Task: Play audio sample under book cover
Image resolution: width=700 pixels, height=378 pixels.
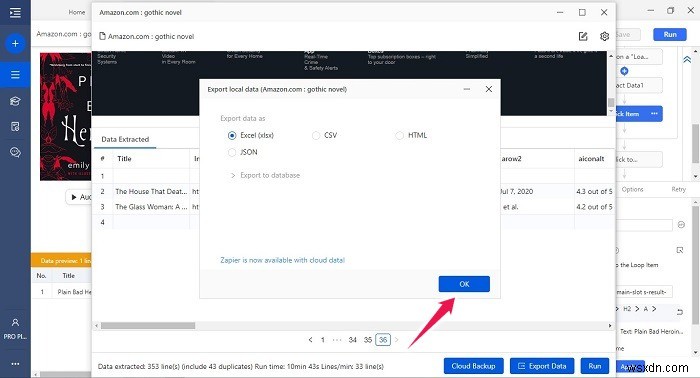Action: coord(79,197)
